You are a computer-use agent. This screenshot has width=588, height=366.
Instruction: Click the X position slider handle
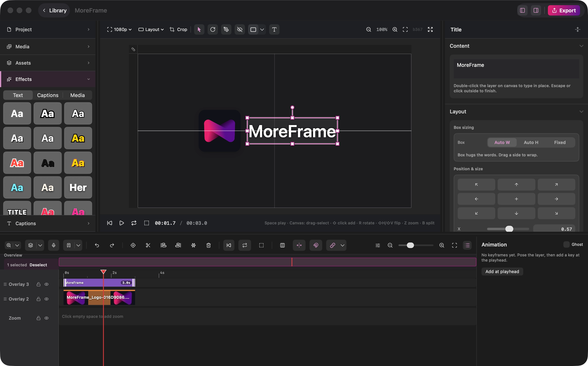[x=509, y=229]
